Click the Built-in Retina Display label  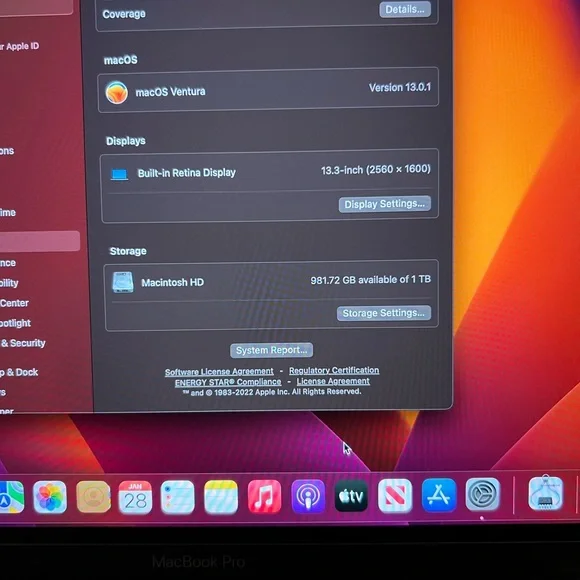pos(186,173)
